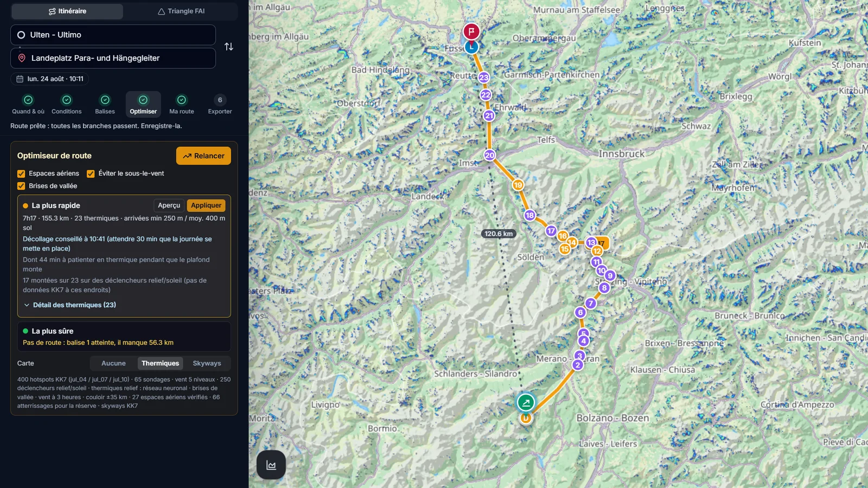Screen dimensions: 868x488
Task: Go to step 6 Exporter
Action: click(x=220, y=105)
